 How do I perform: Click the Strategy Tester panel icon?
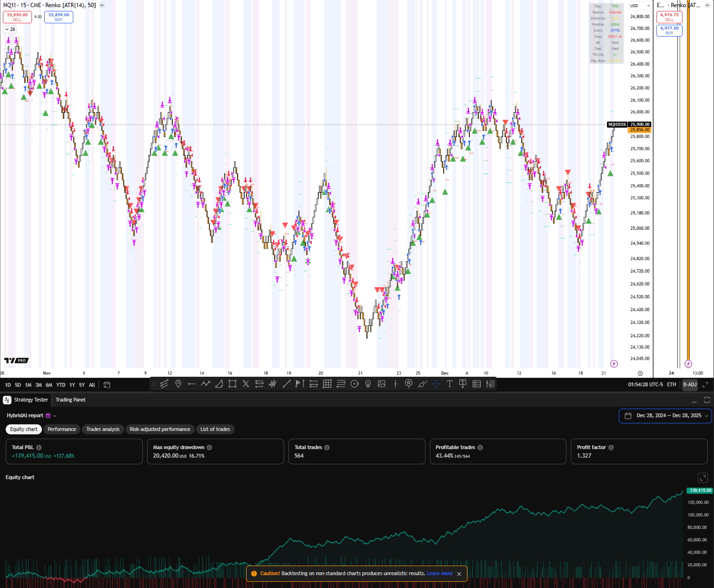(7, 400)
